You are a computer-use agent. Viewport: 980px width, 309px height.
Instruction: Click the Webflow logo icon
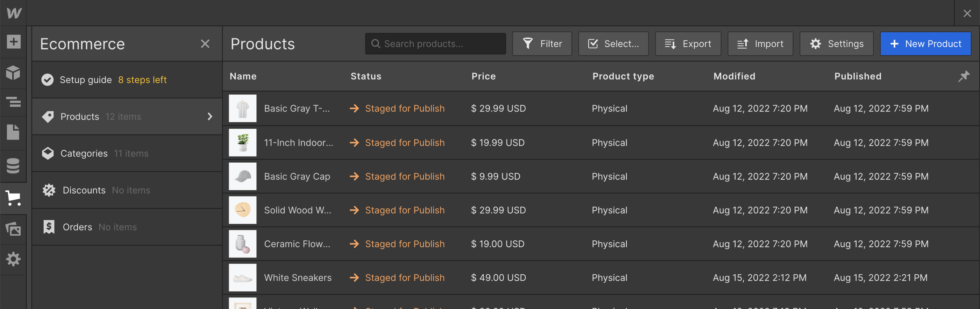(x=14, y=13)
